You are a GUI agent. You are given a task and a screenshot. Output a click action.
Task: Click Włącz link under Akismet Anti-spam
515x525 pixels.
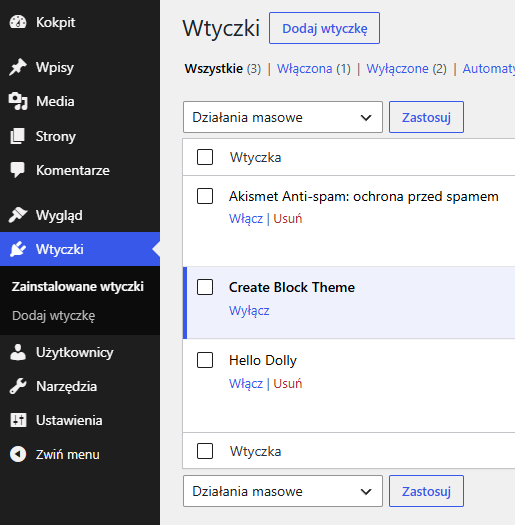click(x=246, y=219)
